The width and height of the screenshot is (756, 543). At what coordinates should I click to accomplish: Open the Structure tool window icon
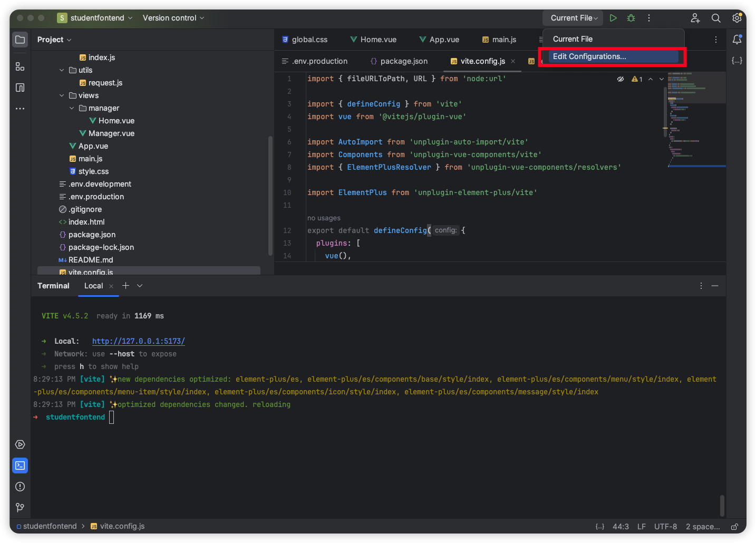[20, 66]
